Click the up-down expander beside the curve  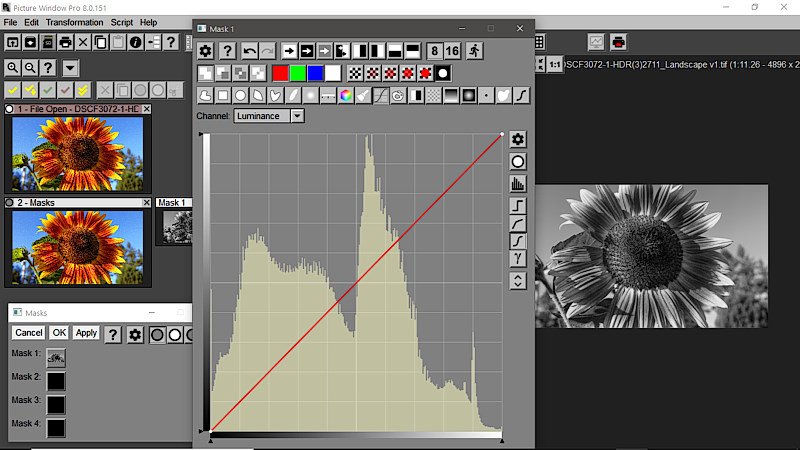518,281
